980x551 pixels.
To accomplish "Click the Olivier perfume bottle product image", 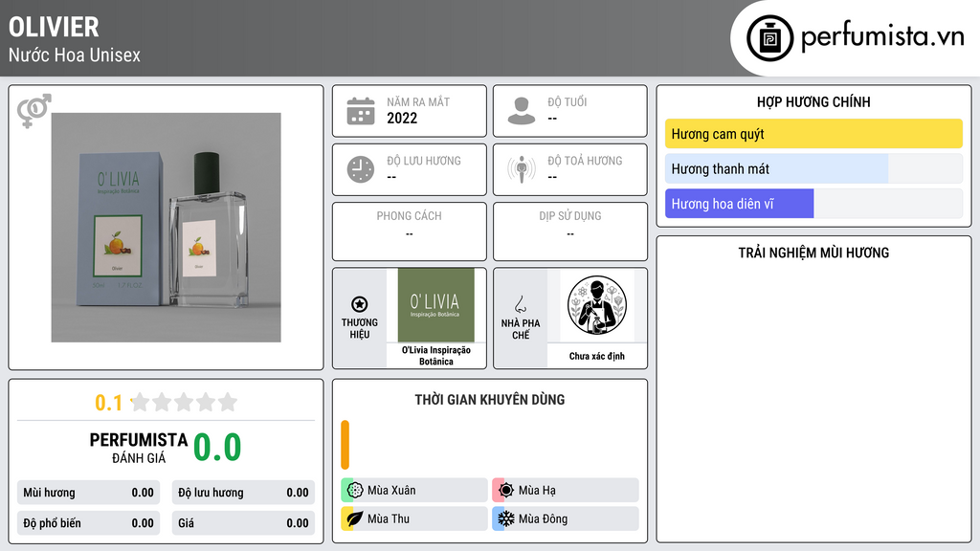I will 167,228.
